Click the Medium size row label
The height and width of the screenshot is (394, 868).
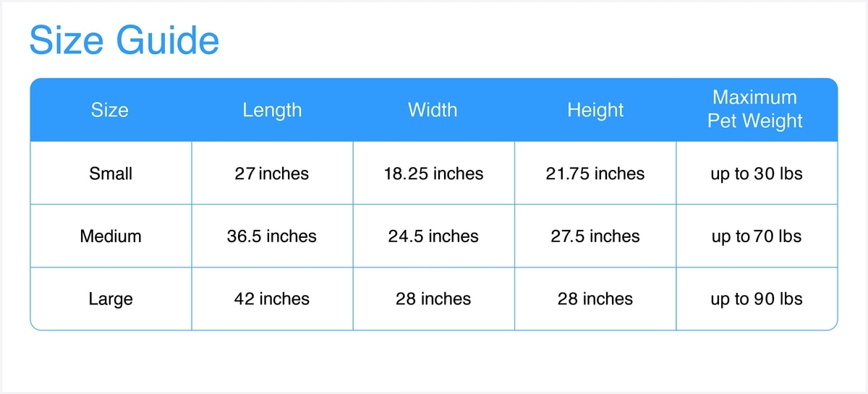click(x=111, y=236)
